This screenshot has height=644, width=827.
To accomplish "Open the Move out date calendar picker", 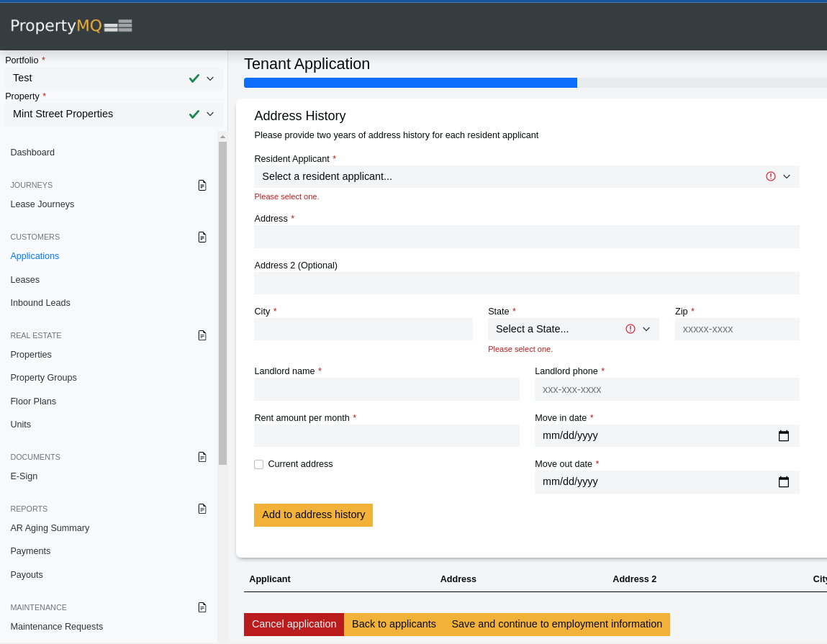I will click(x=784, y=482).
